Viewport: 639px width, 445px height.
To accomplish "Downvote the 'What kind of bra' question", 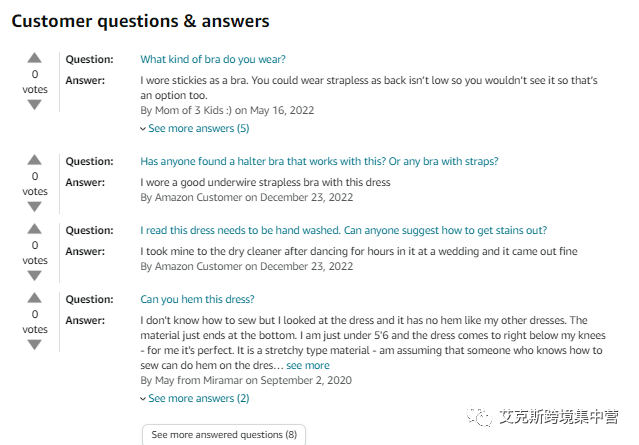I will pyautogui.click(x=35, y=104).
